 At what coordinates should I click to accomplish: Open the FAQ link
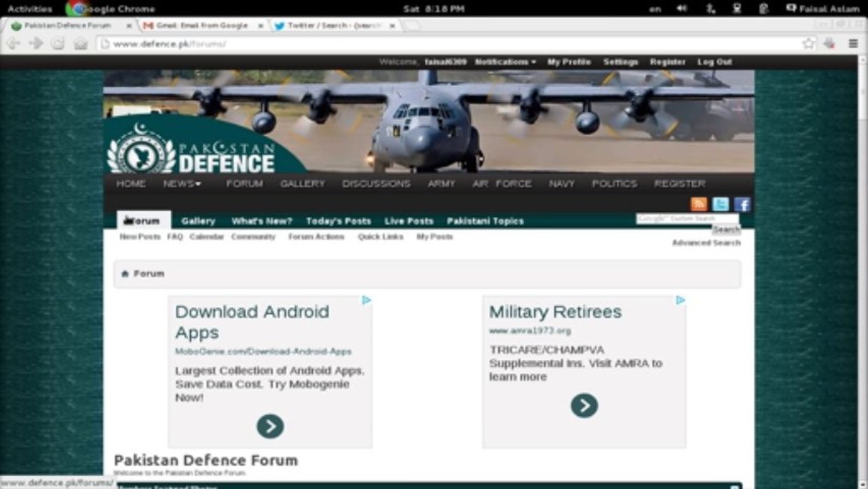tap(175, 237)
